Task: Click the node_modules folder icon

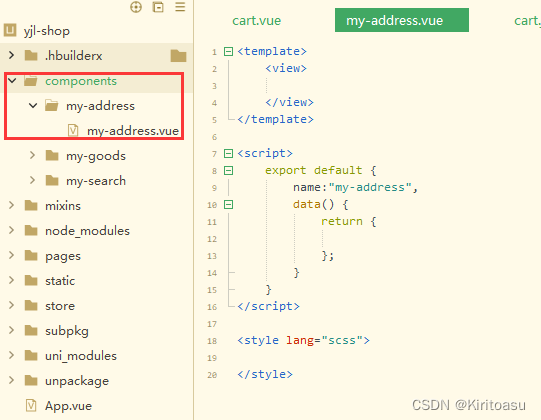Action: click(x=31, y=231)
